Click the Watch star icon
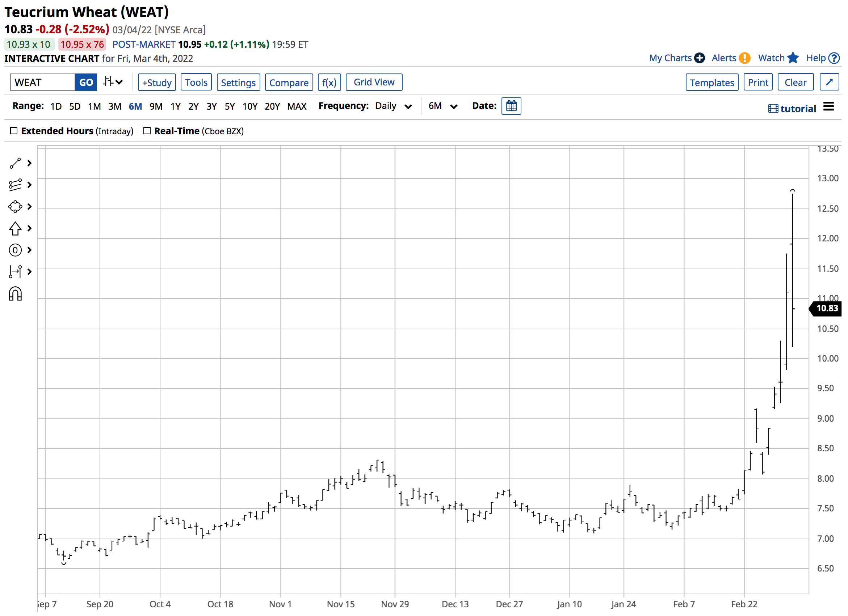This screenshot has width=848, height=616. pos(793,58)
